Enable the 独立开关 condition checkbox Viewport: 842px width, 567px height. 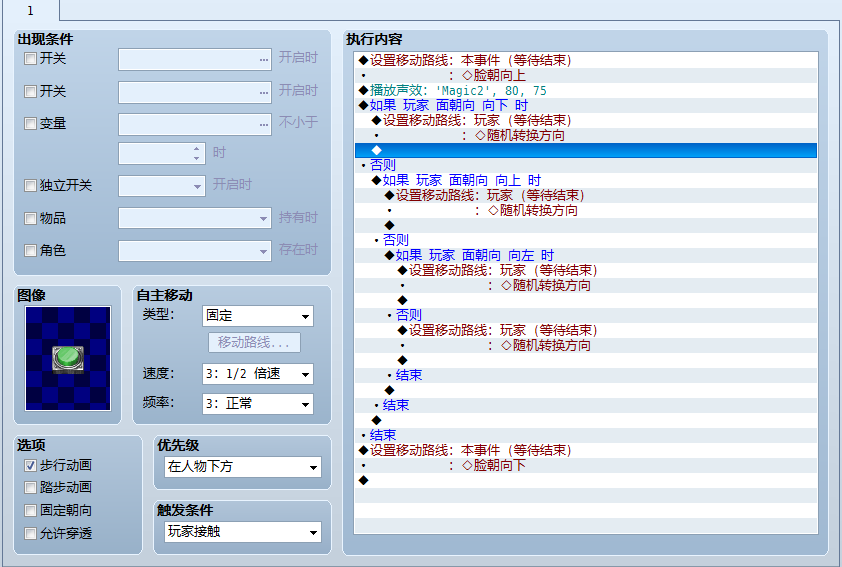[x=31, y=186]
